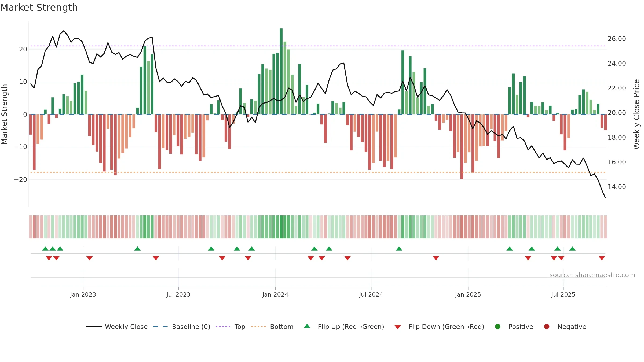Click the flip-down marker near Nov 2024
This screenshot has width=644, height=362.
click(436, 258)
